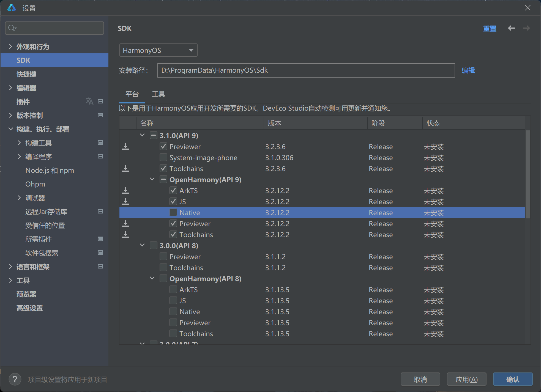Open 受信任的位置 settings page
Image resolution: width=541 pixels, height=392 pixels.
tap(45, 225)
